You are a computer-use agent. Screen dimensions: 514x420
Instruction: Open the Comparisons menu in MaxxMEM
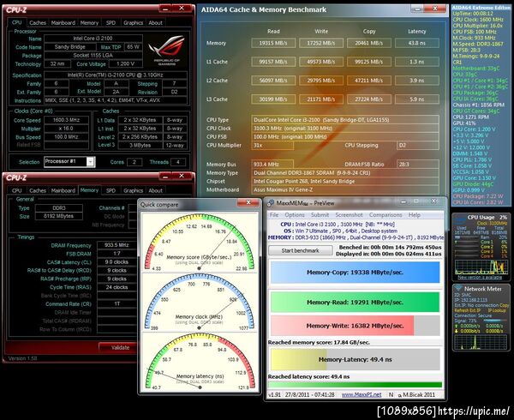point(385,215)
